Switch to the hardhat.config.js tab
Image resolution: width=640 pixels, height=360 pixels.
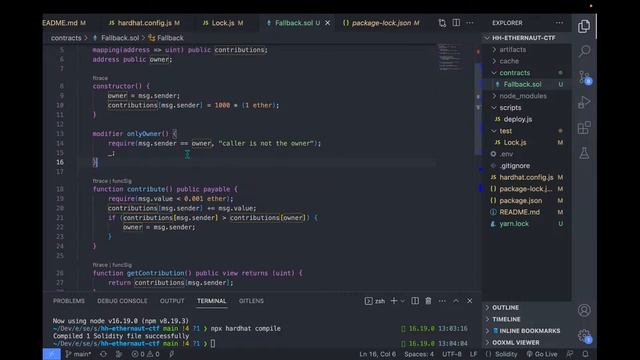coord(144,23)
